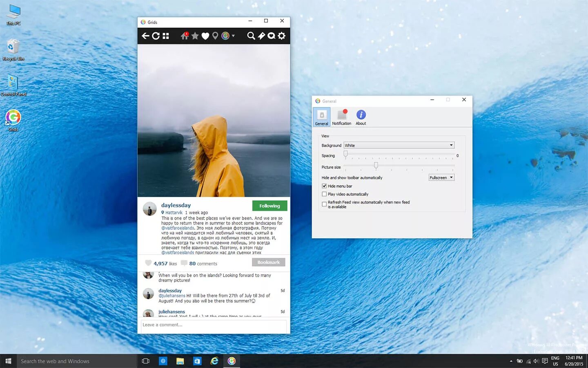588x368 pixels.
Task: Open Store icon in taskbar
Action: pos(197,361)
